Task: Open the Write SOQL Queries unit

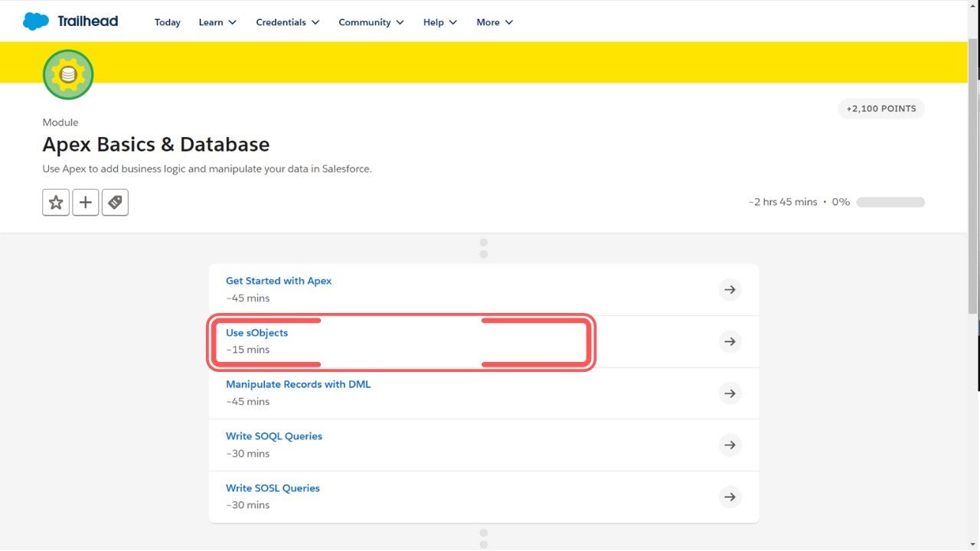Action: coord(274,436)
